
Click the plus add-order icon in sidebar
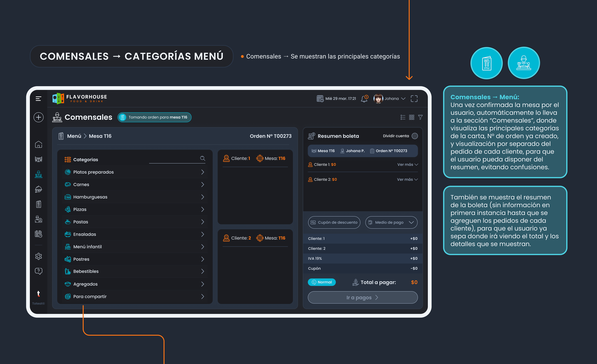tap(39, 118)
